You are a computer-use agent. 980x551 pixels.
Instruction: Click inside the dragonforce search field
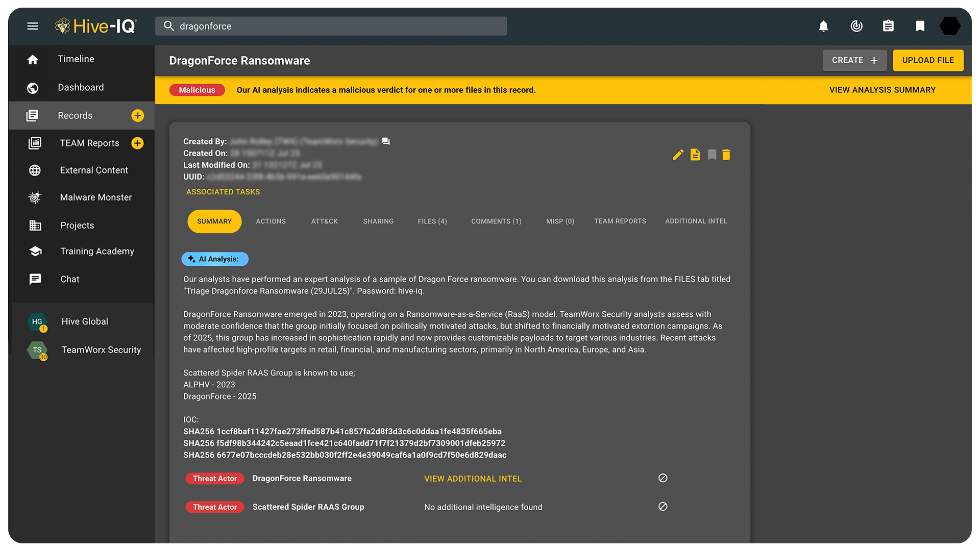click(331, 26)
